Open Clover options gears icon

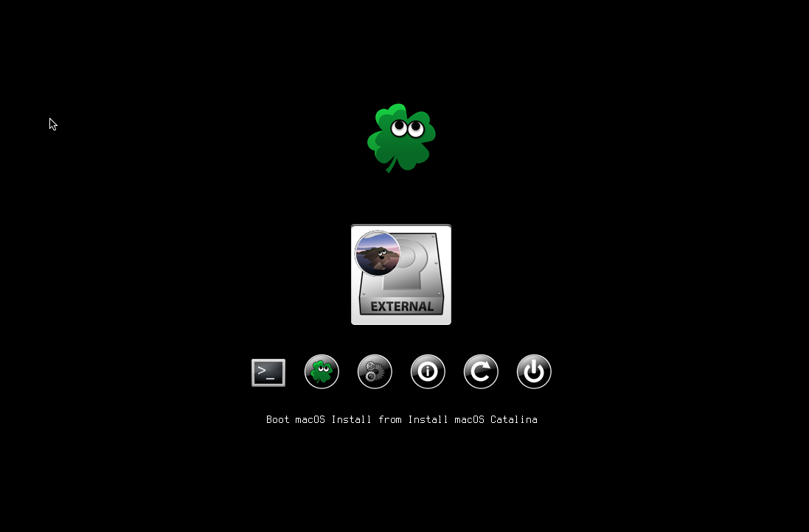[x=375, y=371]
